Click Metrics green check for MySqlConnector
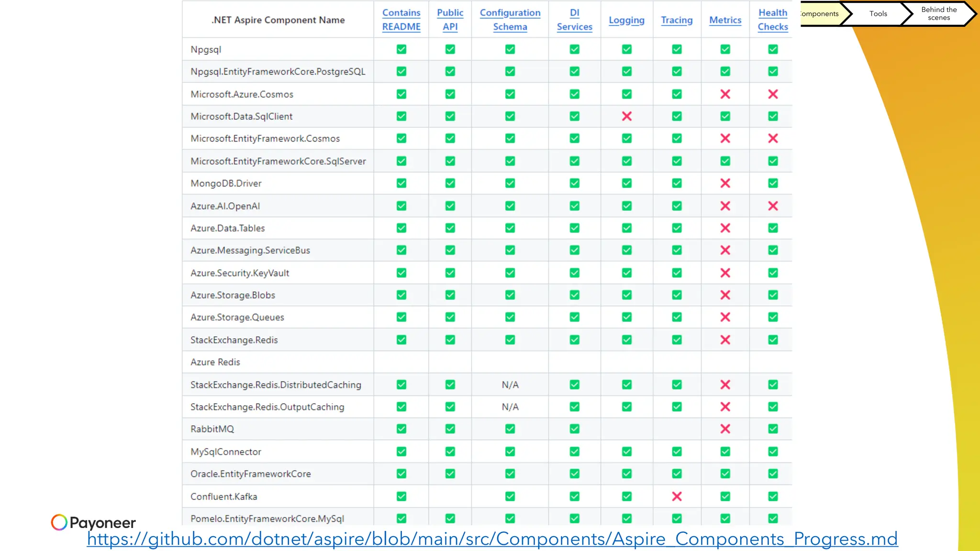Screen dimensions: 980x551 coord(725,452)
